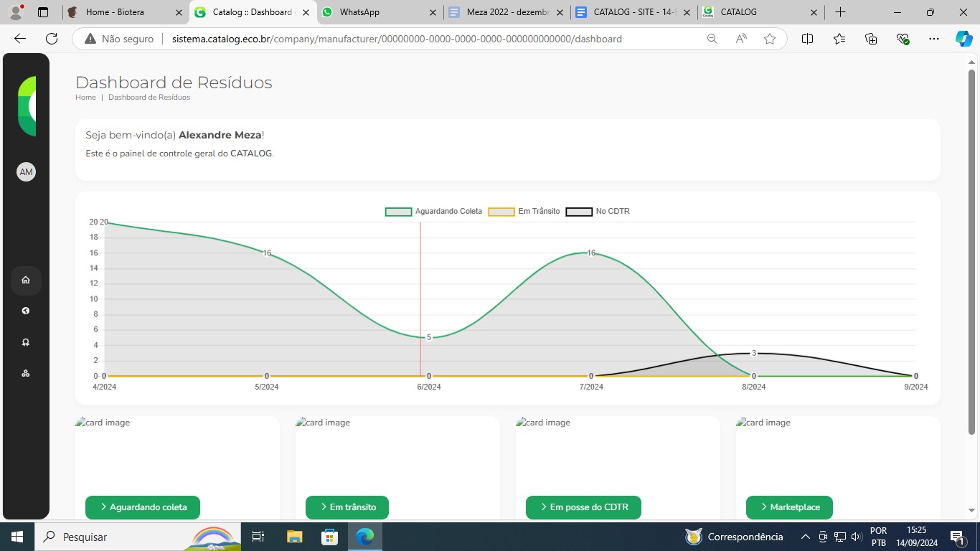The width and height of the screenshot is (980, 551).
Task: Open the Windows Start menu
Action: pos(17,537)
